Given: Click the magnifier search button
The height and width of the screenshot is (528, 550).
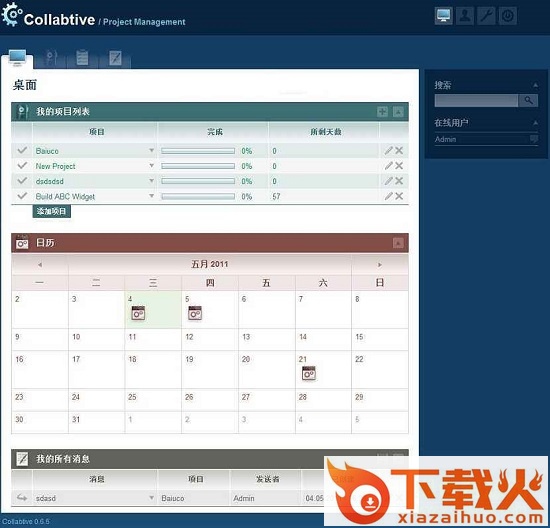Looking at the screenshot, I should (x=528, y=101).
